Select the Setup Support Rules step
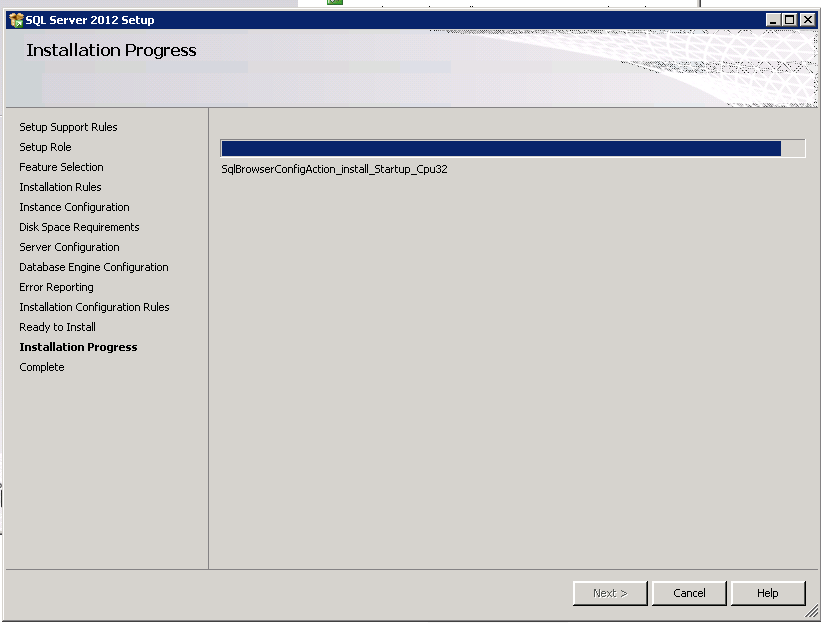Image resolution: width=821 pixels, height=623 pixels. point(68,127)
